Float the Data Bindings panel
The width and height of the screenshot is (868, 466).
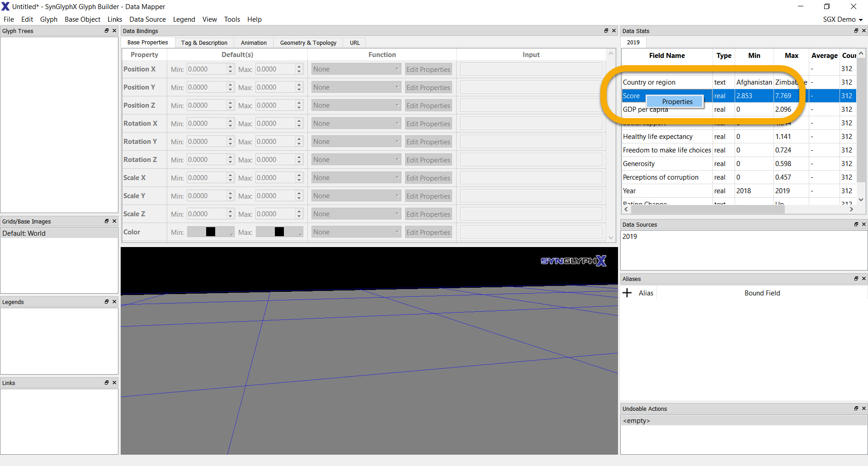pyautogui.click(x=606, y=31)
